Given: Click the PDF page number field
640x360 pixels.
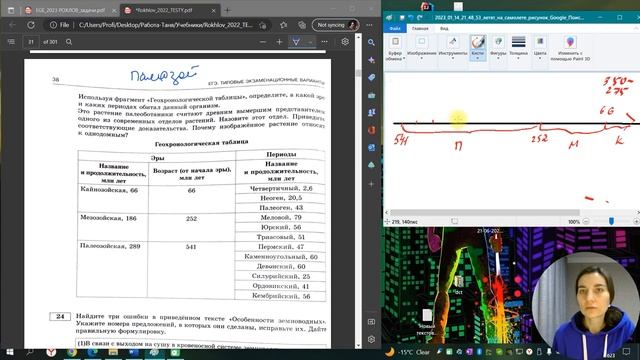Looking at the screenshot, I should click(31, 42).
